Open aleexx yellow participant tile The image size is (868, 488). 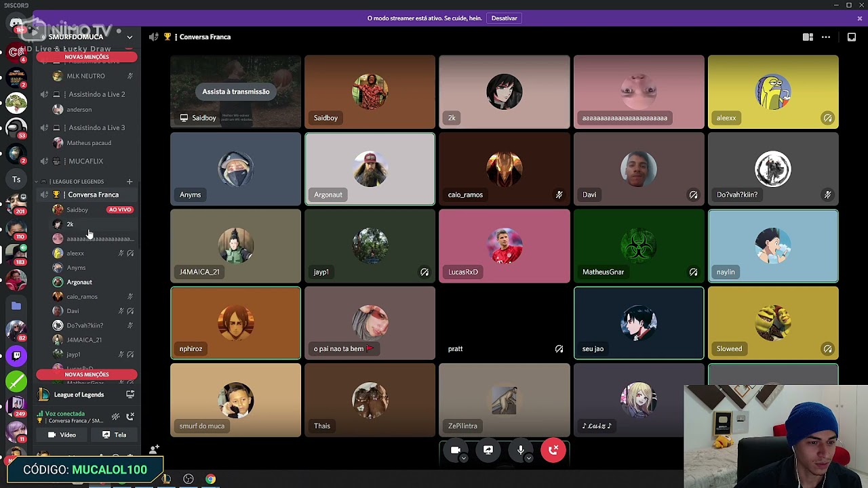point(773,91)
